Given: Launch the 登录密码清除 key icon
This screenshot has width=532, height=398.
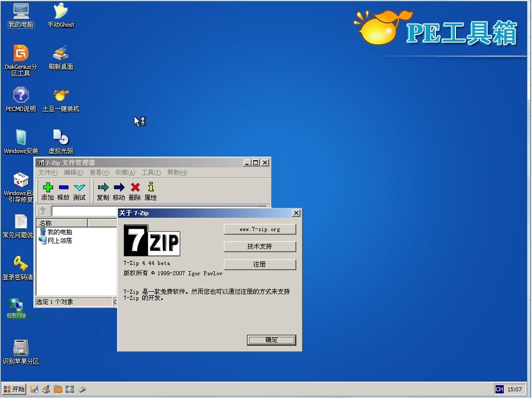Looking at the screenshot, I should (18, 268).
